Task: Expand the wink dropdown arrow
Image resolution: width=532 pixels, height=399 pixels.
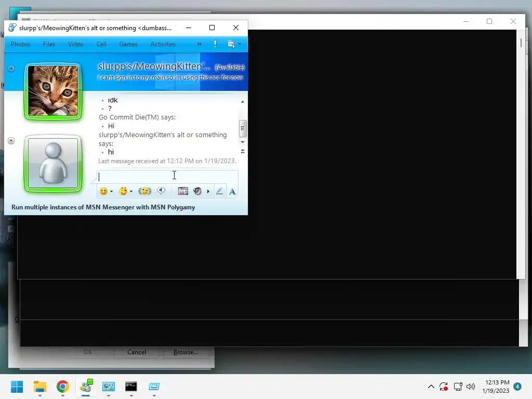Action: click(x=131, y=192)
